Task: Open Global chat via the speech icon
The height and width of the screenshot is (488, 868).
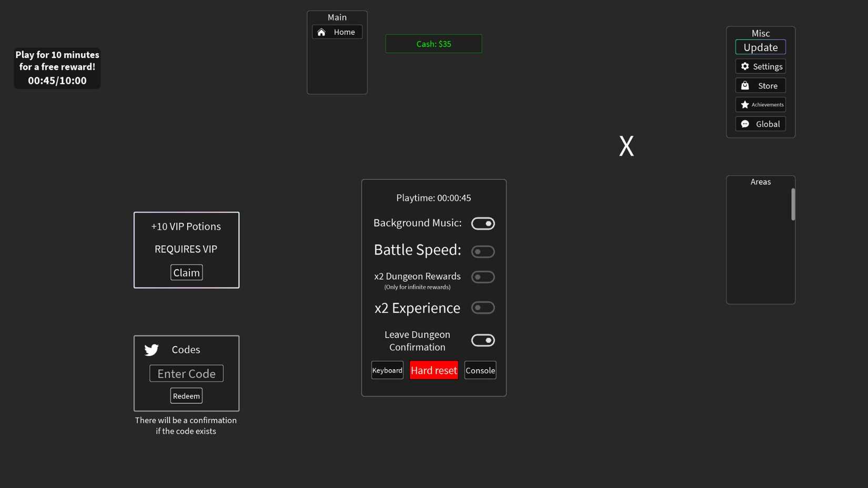Action: click(745, 124)
